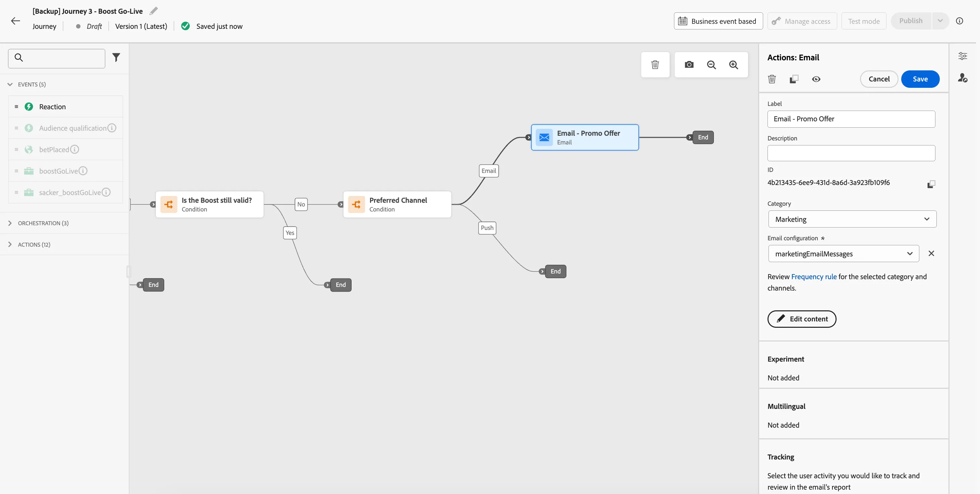Select the No path label
Screen dimensions: 980x494
tap(301, 204)
